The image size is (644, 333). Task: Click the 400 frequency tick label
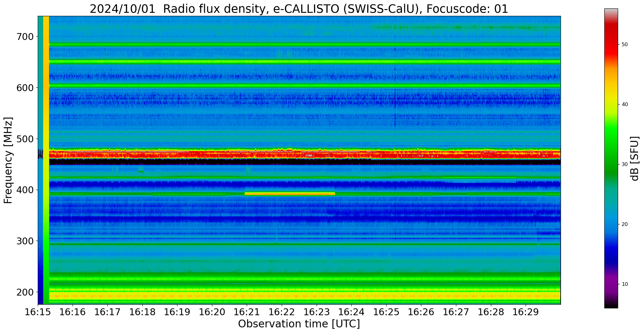pos(25,190)
